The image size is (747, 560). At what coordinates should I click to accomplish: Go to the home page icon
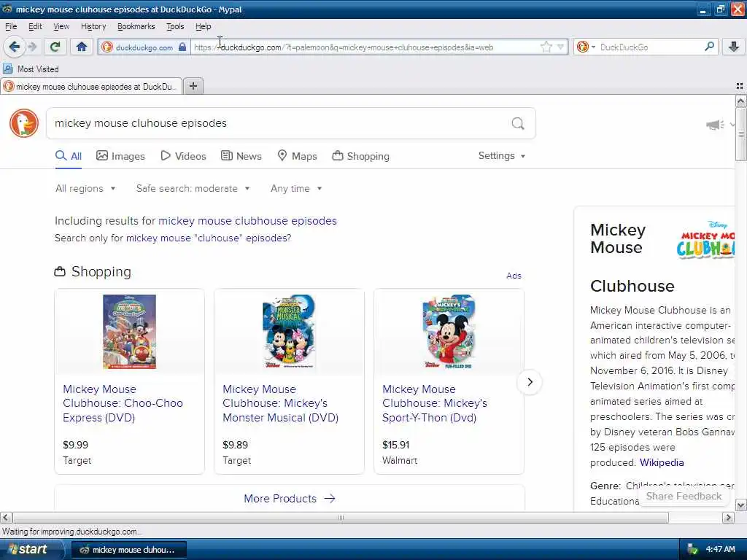pos(82,47)
